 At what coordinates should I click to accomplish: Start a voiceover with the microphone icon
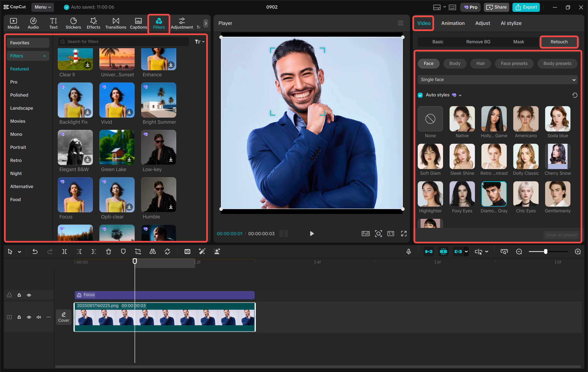coord(409,251)
